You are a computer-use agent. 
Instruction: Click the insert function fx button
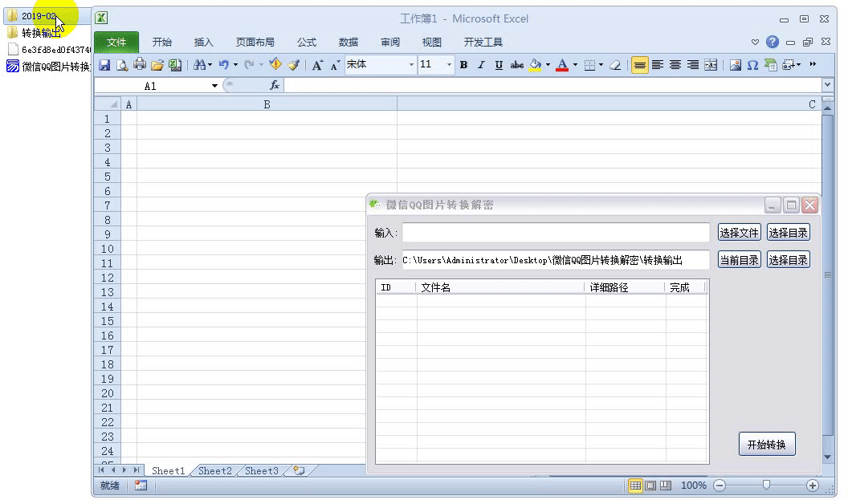tap(274, 85)
